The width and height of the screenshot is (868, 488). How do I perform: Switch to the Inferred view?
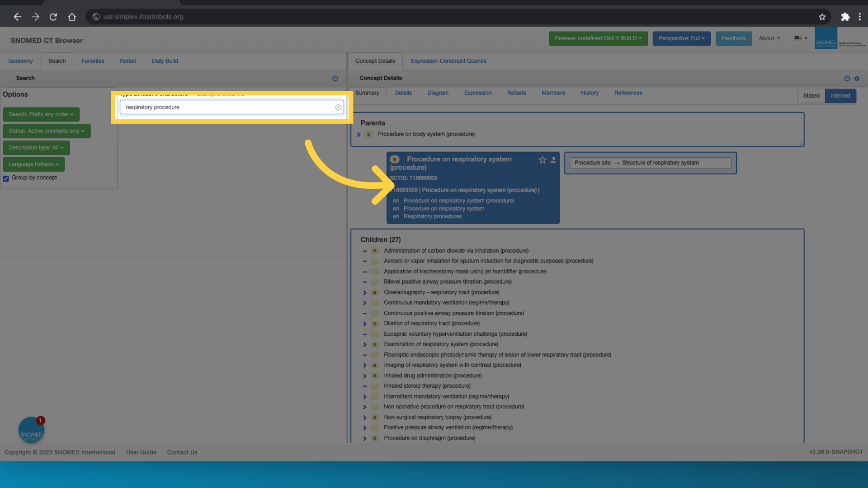[x=840, y=96]
